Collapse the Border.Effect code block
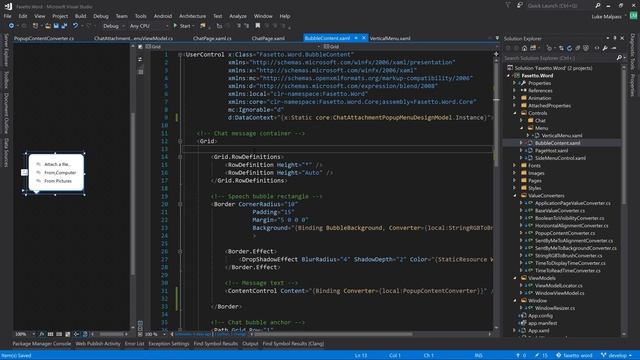The image size is (640, 360). (180, 251)
